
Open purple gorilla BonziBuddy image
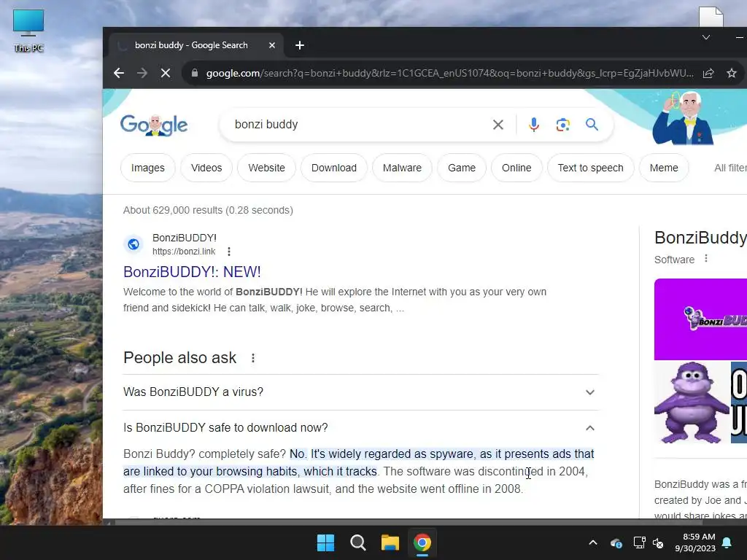click(692, 402)
